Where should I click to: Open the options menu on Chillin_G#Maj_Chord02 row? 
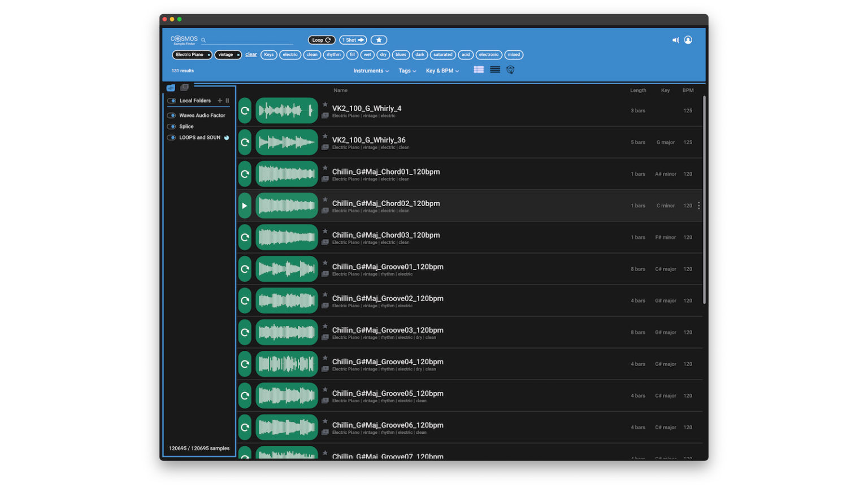[698, 206]
